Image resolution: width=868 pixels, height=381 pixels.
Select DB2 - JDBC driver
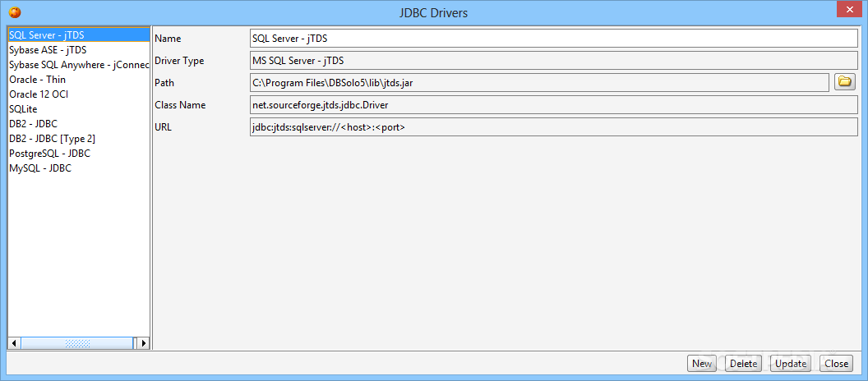click(x=79, y=124)
